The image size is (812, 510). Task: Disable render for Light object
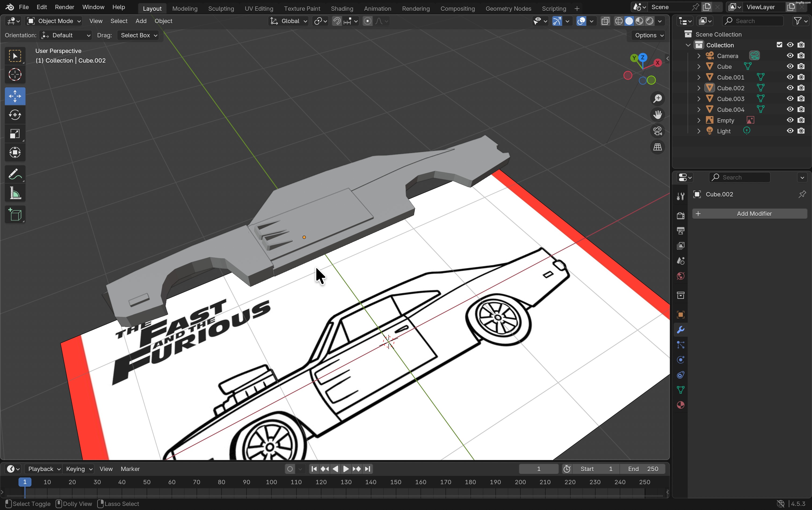click(801, 131)
